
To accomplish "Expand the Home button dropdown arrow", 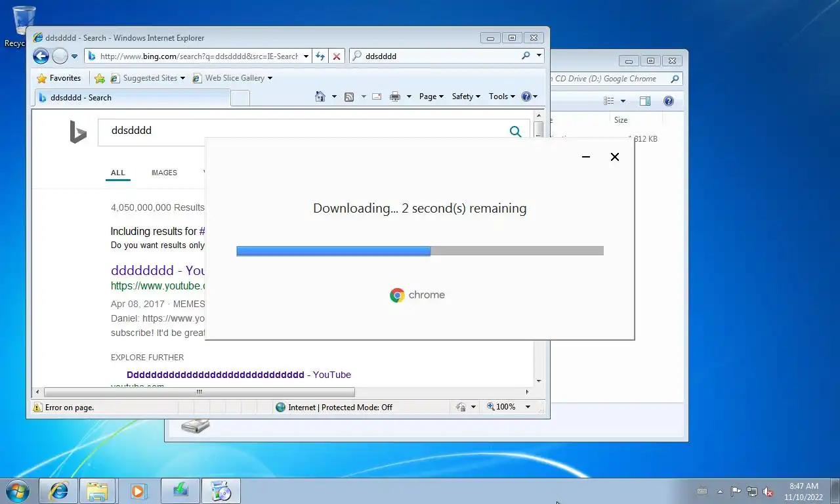I will [334, 96].
